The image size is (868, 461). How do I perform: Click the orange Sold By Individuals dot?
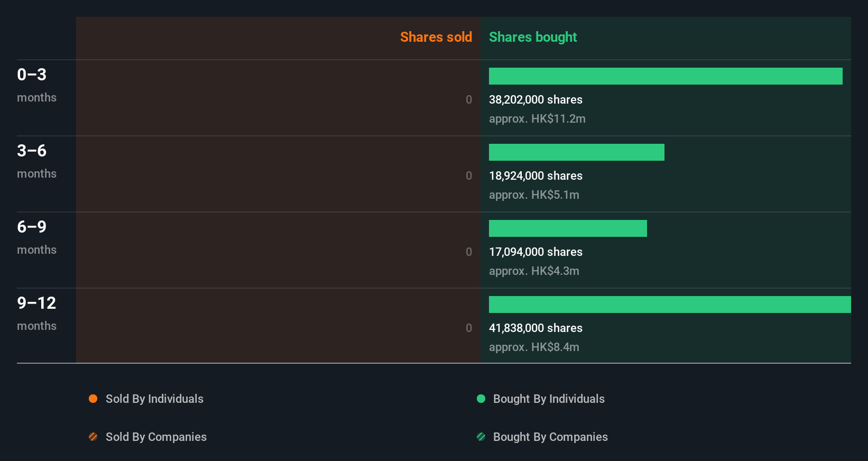(93, 399)
